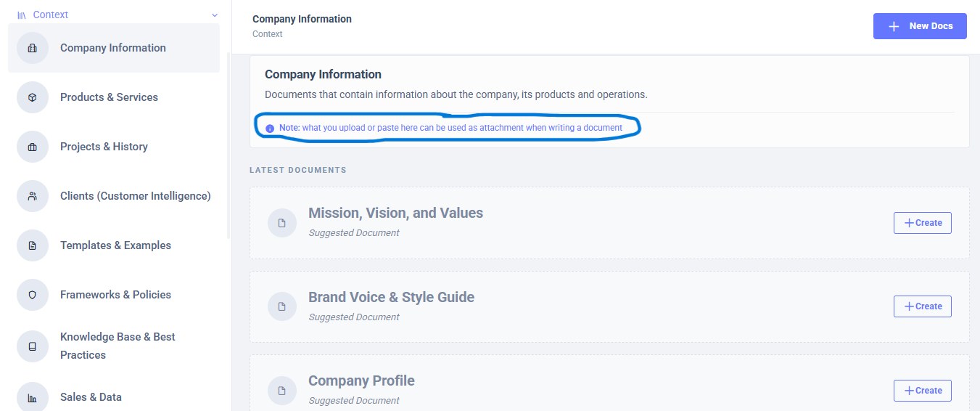Create the Mission, Vision, and Values document
980x411 pixels.
(922, 223)
